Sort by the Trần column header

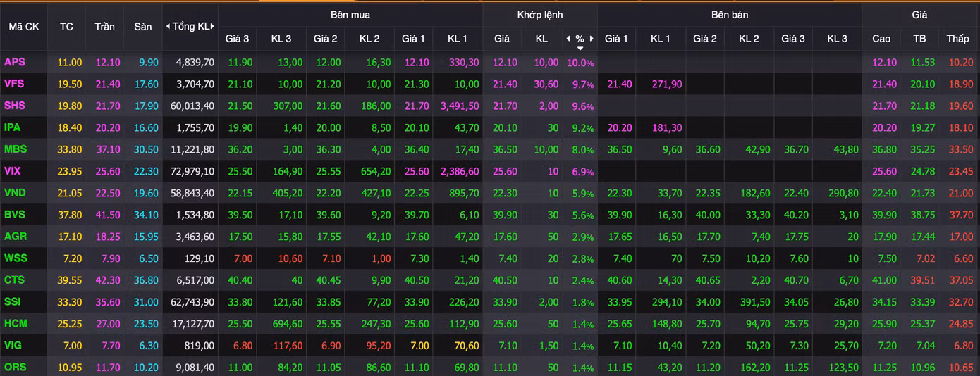click(x=105, y=27)
